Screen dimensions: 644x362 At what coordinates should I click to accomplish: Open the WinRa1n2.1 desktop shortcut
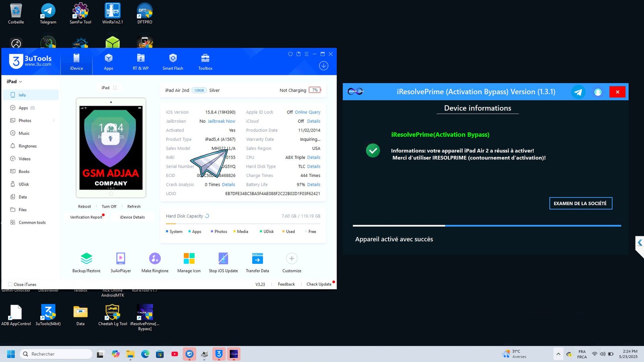pyautogui.click(x=113, y=14)
